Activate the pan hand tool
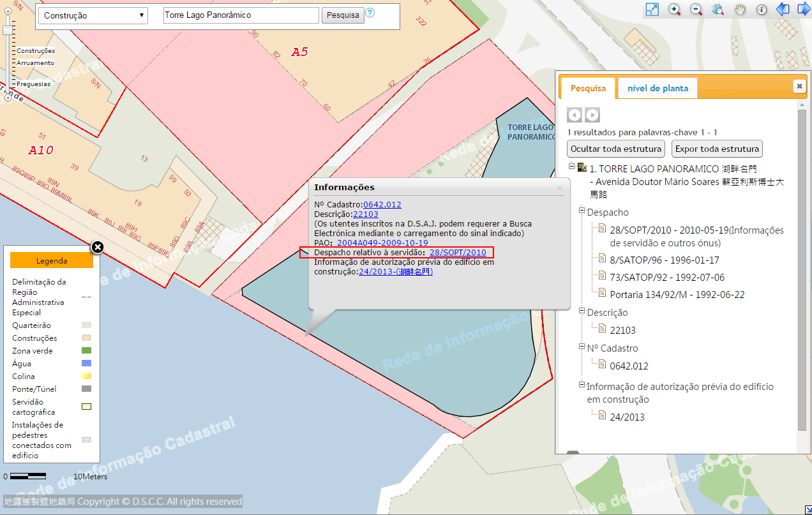This screenshot has width=812, height=515. coord(739,10)
